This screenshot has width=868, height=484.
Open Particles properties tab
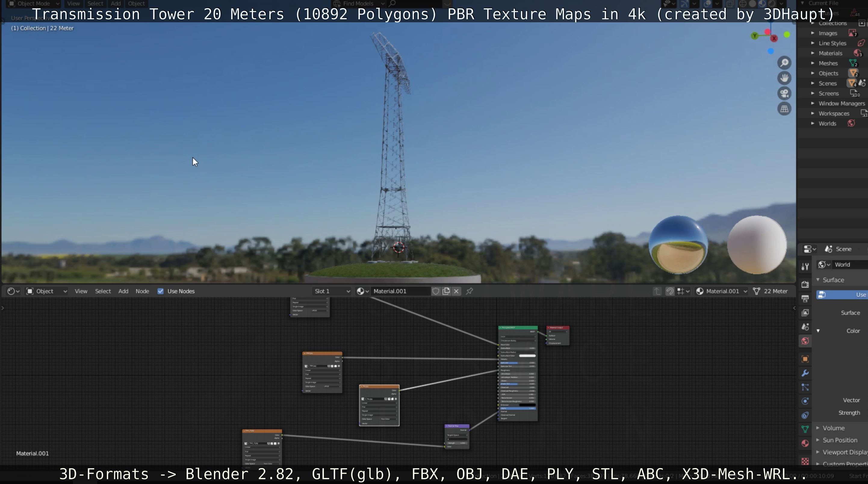coord(805,387)
